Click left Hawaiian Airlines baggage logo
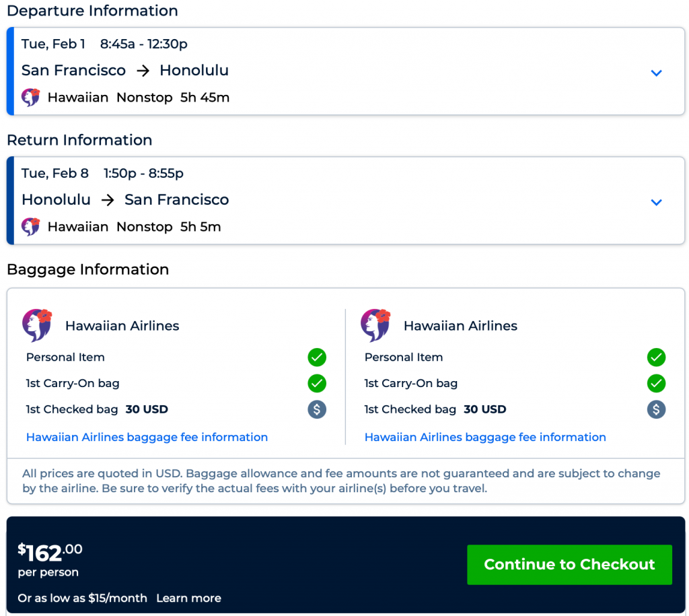Viewport: 689px width, 616px height. (x=38, y=325)
